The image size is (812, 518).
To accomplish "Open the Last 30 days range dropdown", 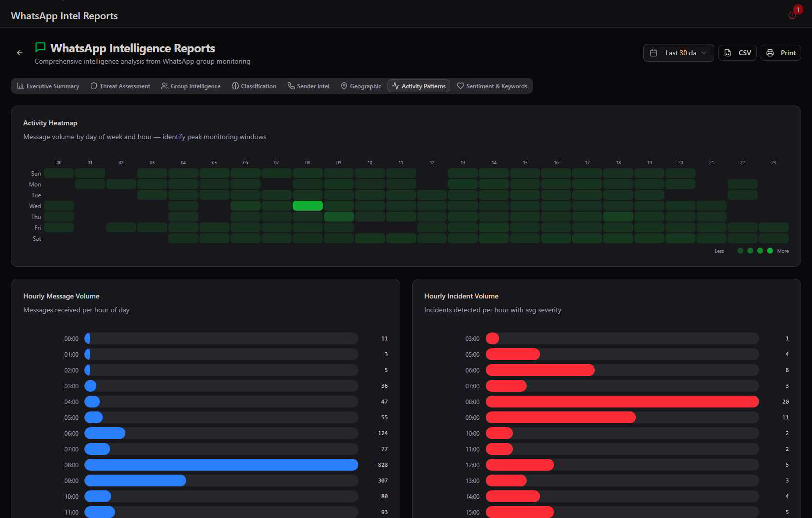I will (679, 53).
